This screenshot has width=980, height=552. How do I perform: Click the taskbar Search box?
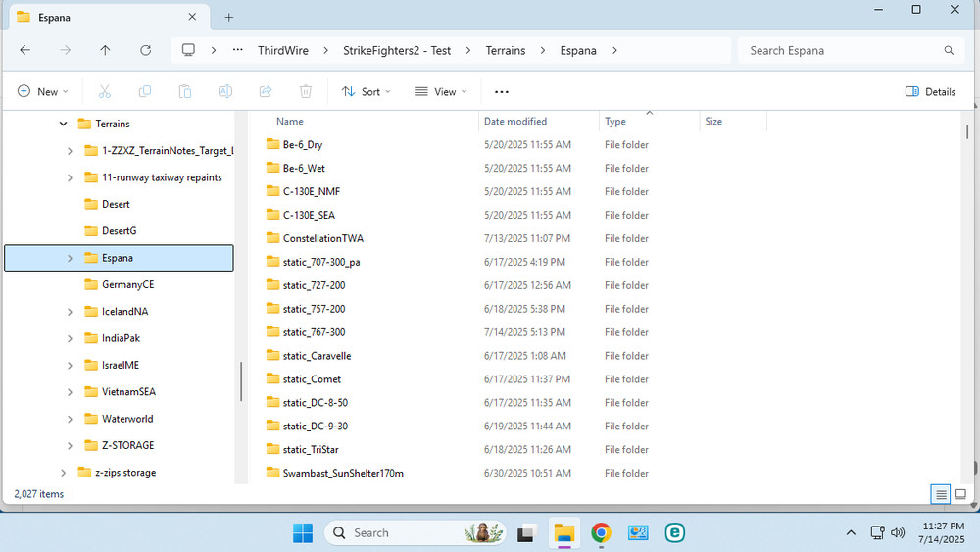(x=415, y=533)
